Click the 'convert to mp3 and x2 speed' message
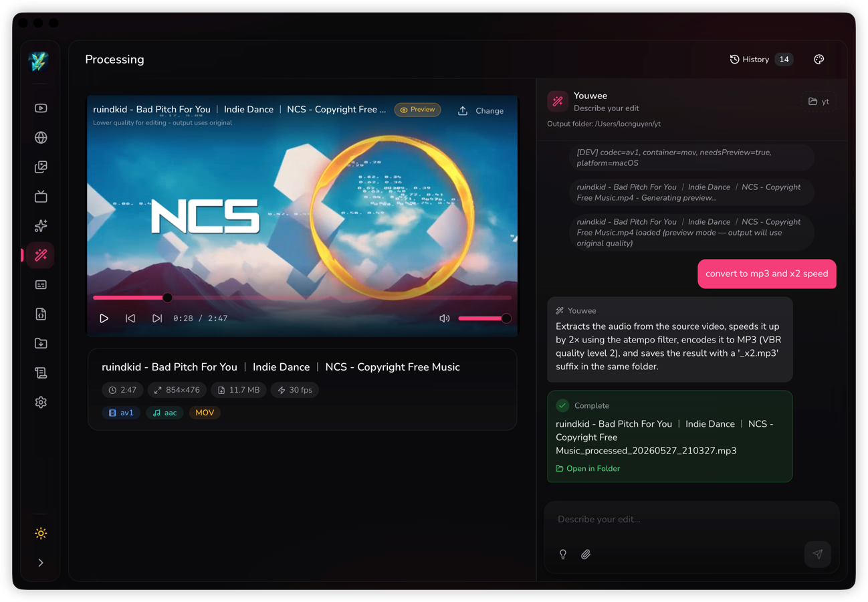The height and width of the screenshot is (602, 868). tap(767, 274)
